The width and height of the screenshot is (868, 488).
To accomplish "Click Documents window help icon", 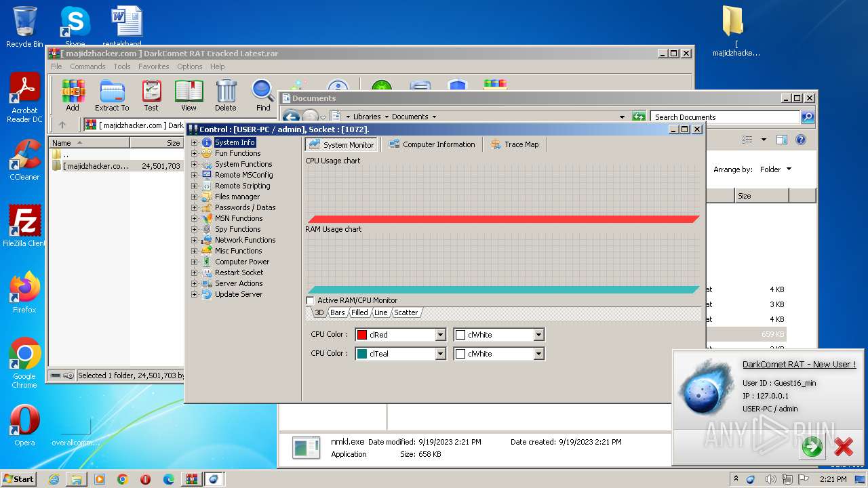I will 801,140.
